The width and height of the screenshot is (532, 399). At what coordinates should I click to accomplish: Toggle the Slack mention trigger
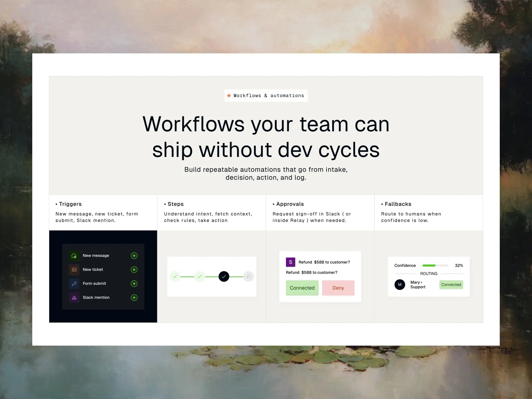[x=134, y=297]
